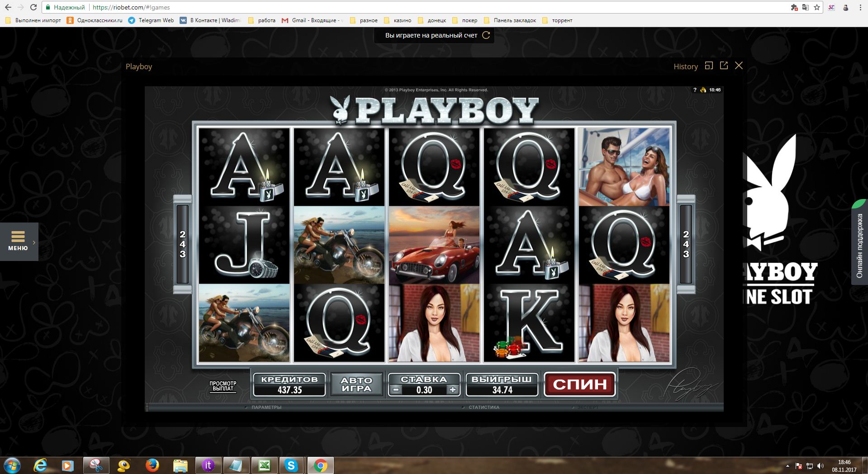868x474 pixels.
Task: Open the Telegram Web bookmark
Action: tap(151, 20)
